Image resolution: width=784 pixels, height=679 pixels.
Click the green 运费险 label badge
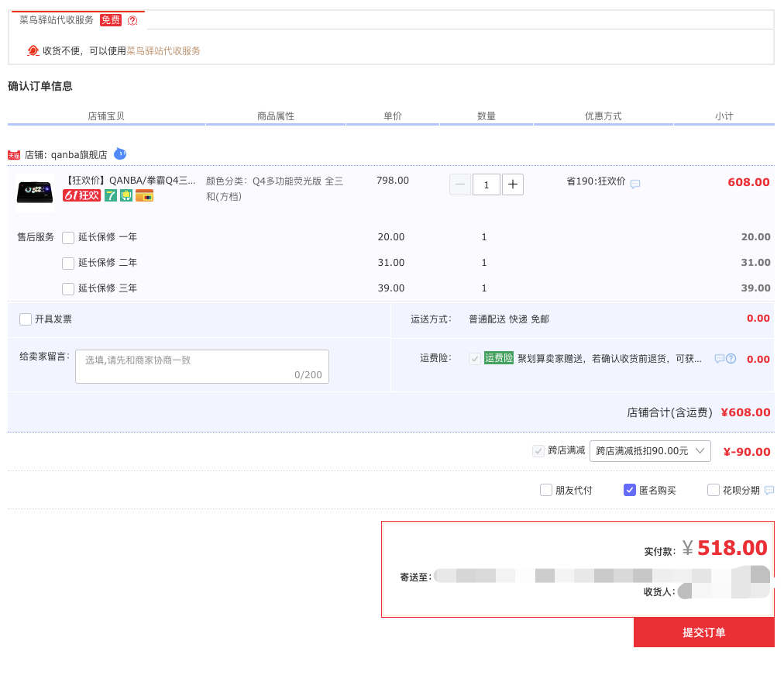pos(498,358)
